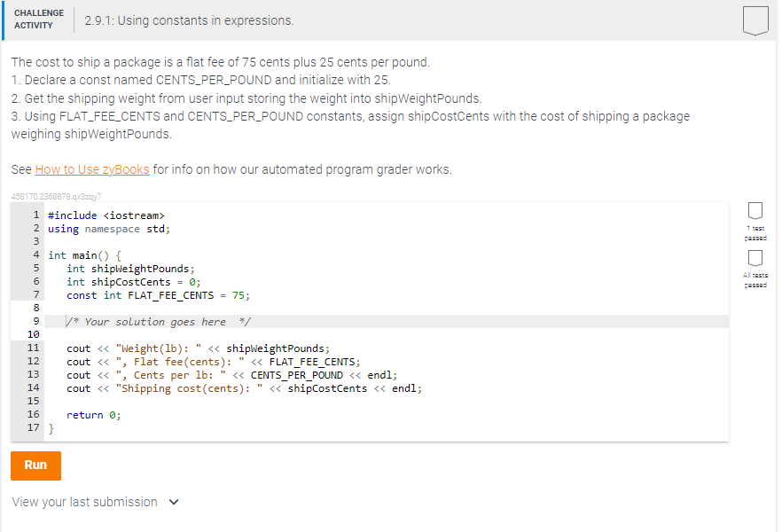Screen dimensions: 782x532
Task: Click the '1 test passed' badge icon
Action: point(755,211)
